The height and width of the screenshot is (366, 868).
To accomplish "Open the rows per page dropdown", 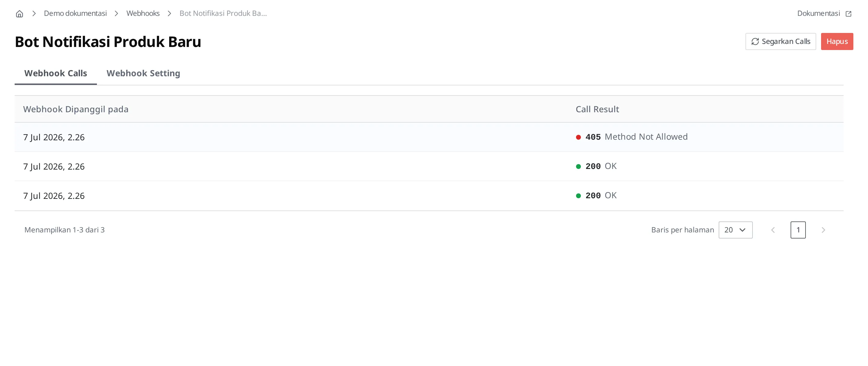I will coord(735,230).
